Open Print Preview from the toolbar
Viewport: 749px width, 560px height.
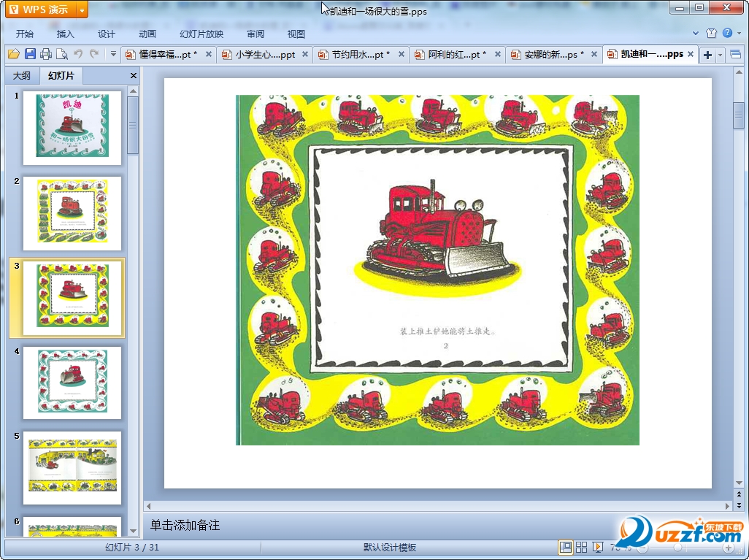point(62,54)
